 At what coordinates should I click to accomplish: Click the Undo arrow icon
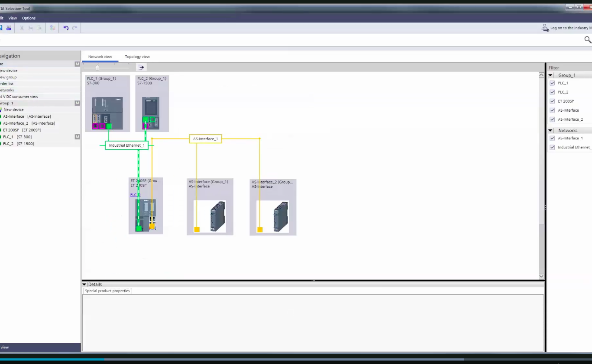(x=66, y=27)
